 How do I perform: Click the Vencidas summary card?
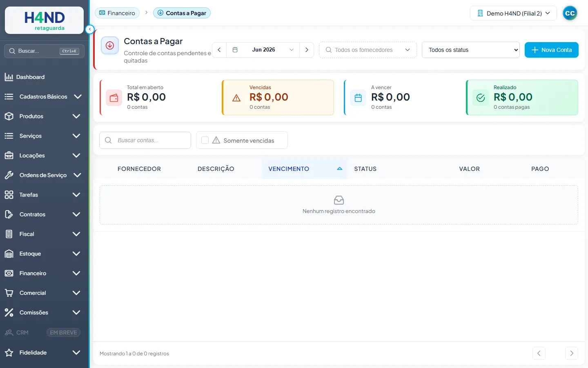(278, 97)
